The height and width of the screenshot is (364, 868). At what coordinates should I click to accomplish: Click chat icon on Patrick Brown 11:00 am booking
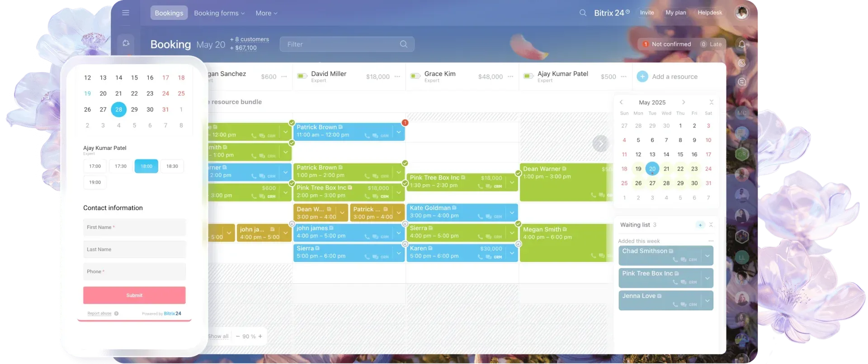point(375,135)
